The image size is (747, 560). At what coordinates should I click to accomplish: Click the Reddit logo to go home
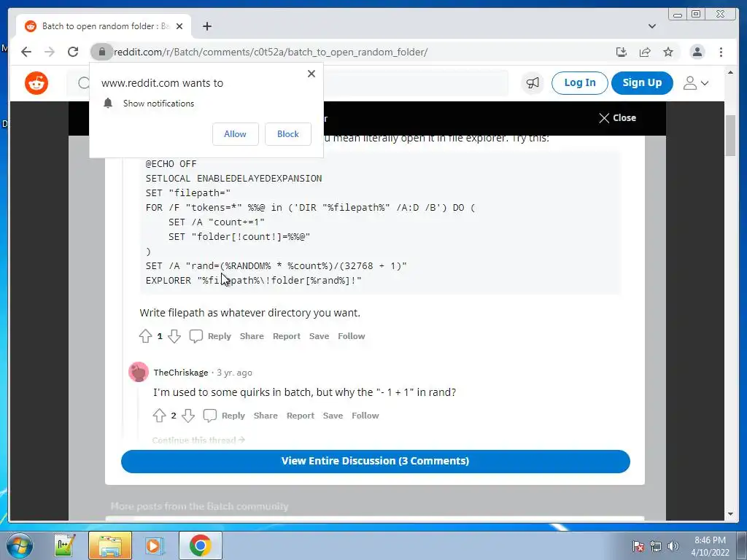36,83
